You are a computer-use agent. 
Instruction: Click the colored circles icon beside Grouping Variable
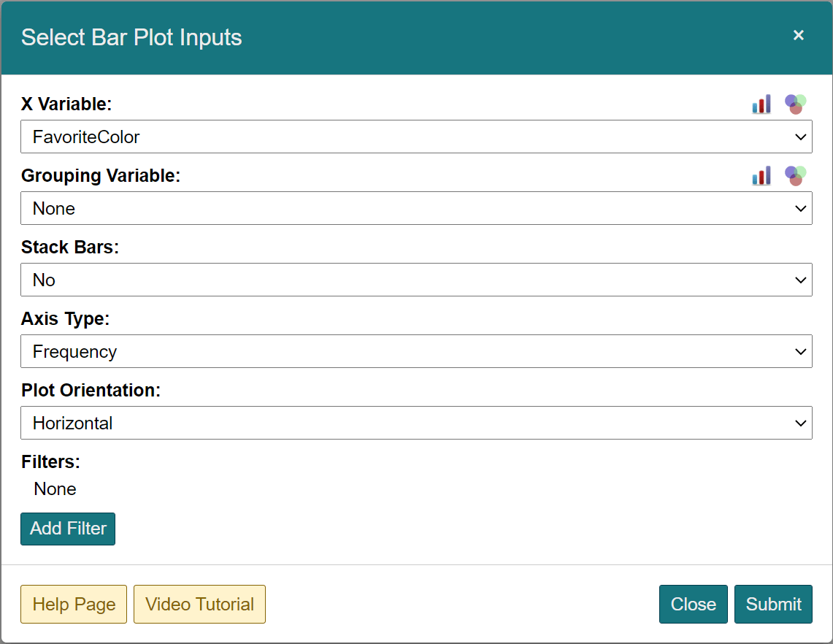pos(795,175)
